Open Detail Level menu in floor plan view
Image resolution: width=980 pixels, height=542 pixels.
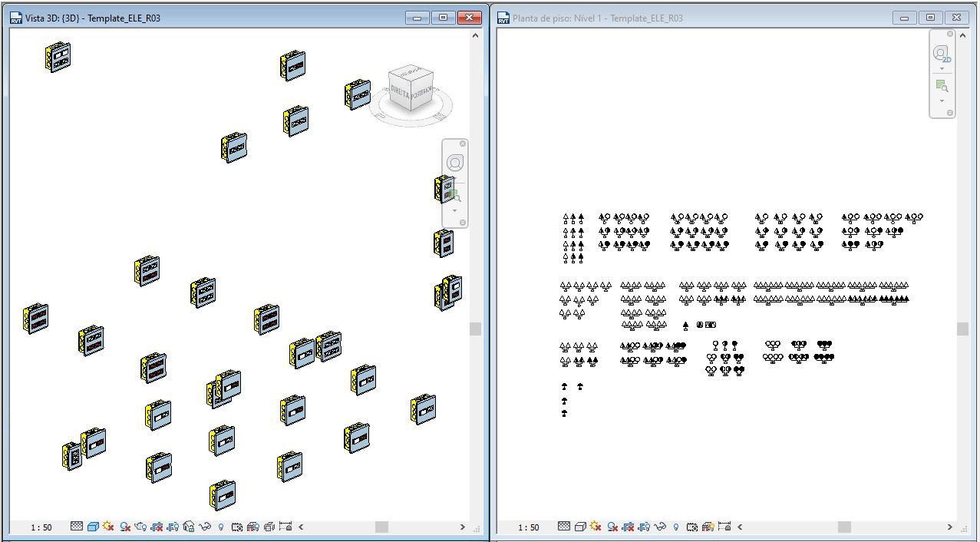[564, 527]
